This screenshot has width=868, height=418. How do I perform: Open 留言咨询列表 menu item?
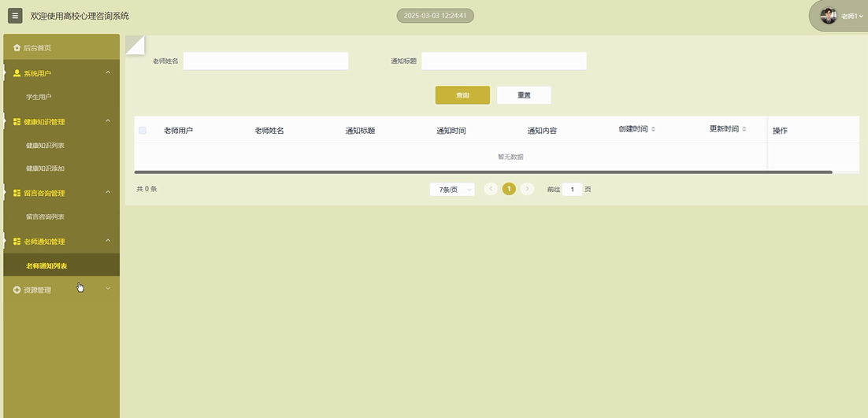pos(45,216)
